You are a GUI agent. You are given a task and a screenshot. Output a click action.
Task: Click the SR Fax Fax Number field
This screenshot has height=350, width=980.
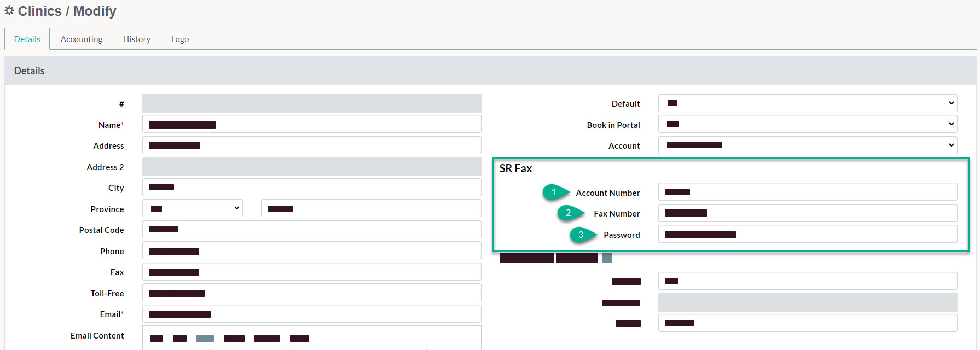point(808,213)
